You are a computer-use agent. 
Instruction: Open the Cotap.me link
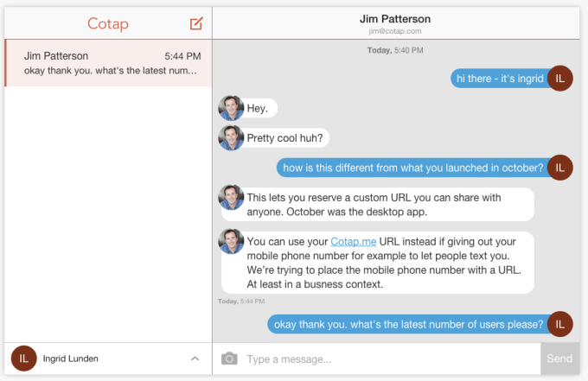point(354,242)
